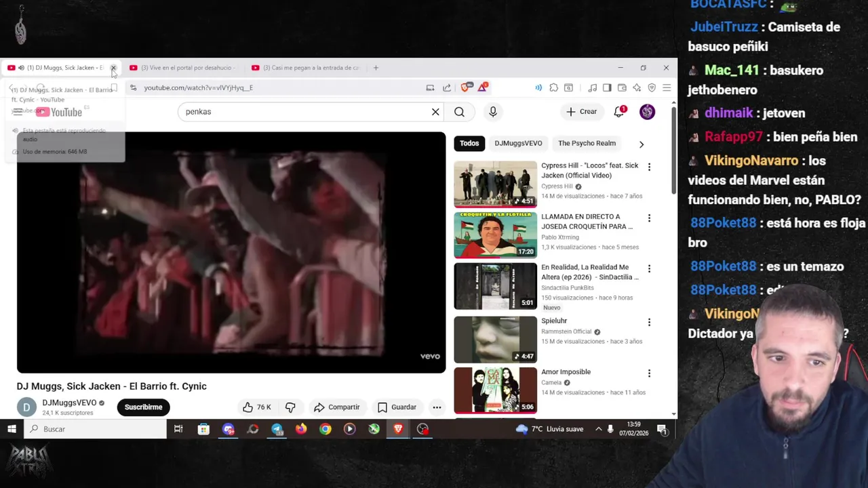
Task: Open options for 'En Realidad' video
Action: 649,268
